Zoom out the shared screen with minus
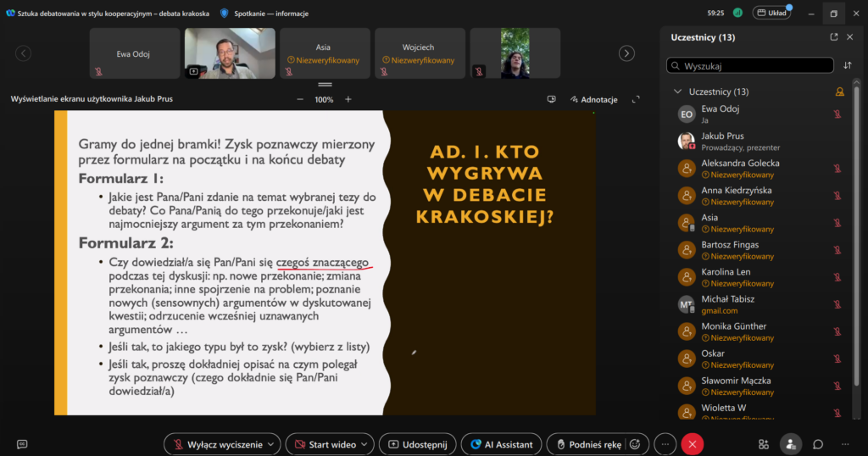Screen dimensions: 868x456 [300, 100]
